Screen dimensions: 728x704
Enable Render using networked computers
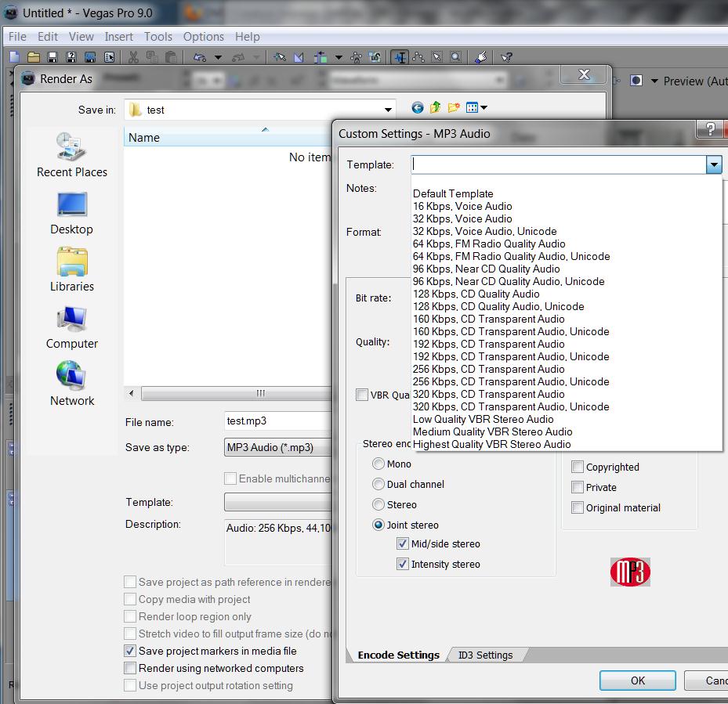point(130,668)
